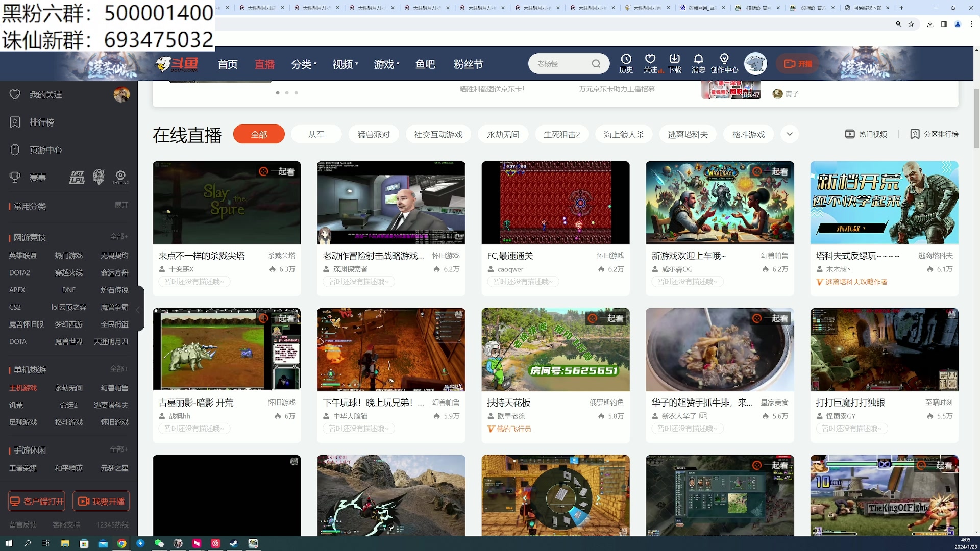Select the 全部 filter tab

coord(258,134)
